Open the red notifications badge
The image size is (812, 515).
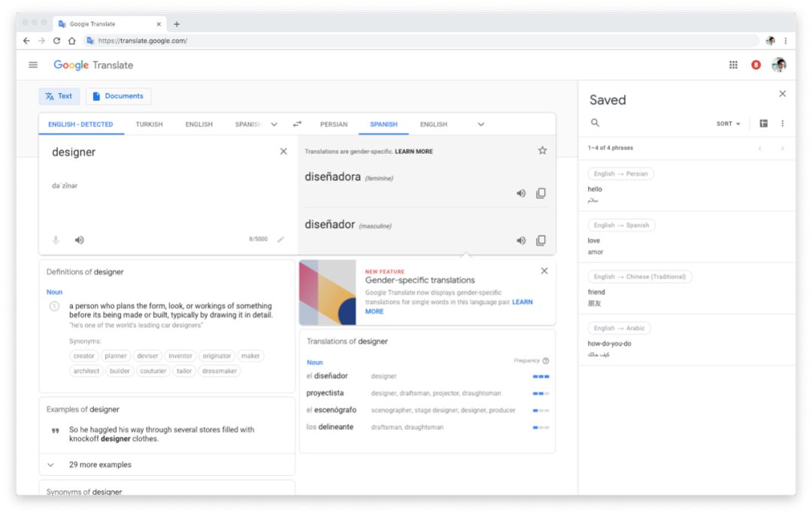tap(756, 65)
